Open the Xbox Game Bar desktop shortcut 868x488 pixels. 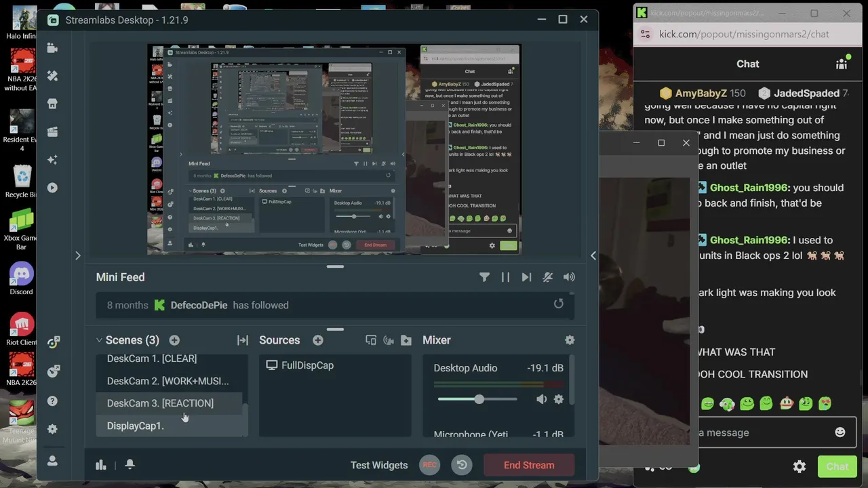(21, 230)
